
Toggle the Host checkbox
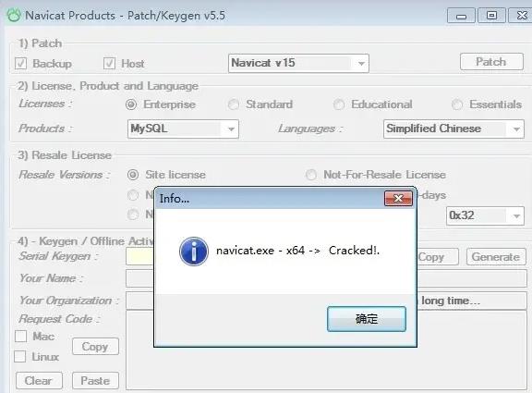pyautogui.click(x=109, y=64)
